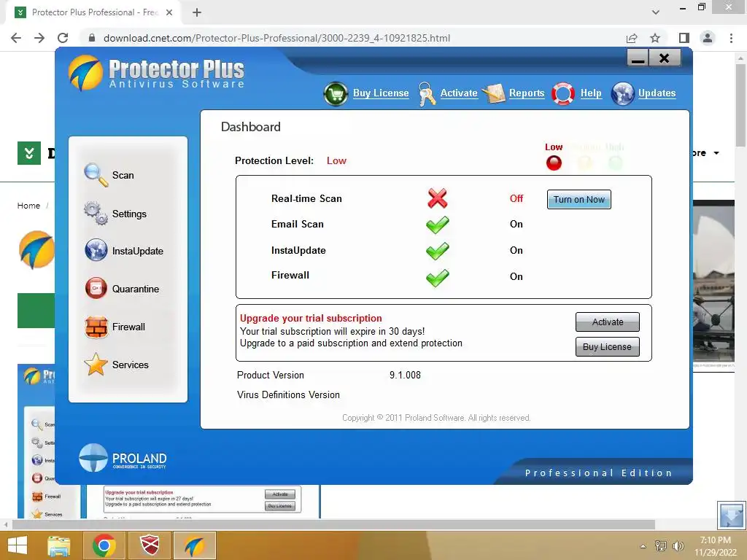The width and height of the screenshot is (747, 560).
Task: Open the Chrome profile avatar
Action: [708, 38]
